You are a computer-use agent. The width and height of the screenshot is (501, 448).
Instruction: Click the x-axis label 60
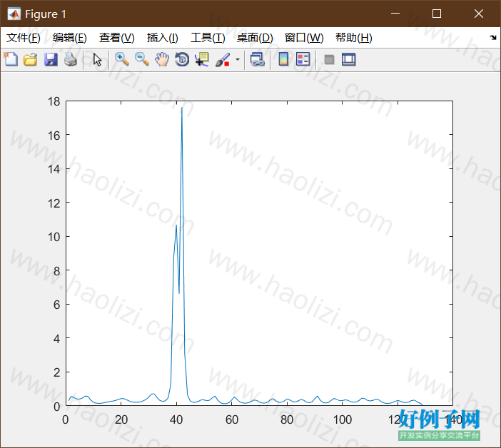(x=232, y=419)
